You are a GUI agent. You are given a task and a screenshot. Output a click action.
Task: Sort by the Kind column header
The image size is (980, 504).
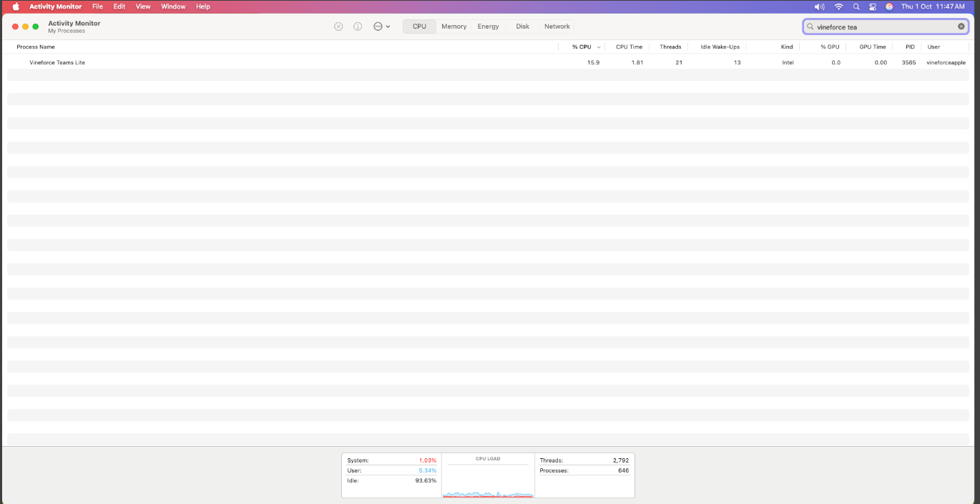click(787, 47)
